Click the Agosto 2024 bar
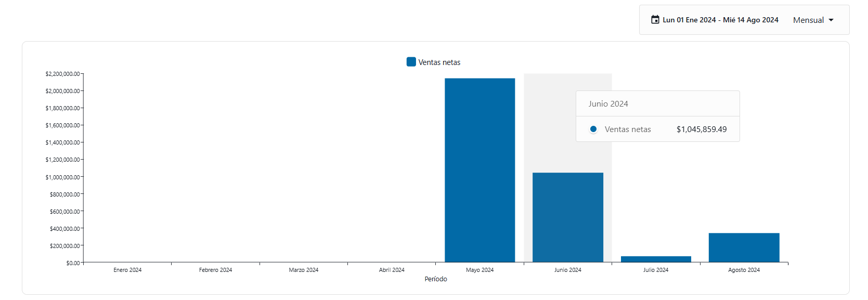 click(744, 247)
